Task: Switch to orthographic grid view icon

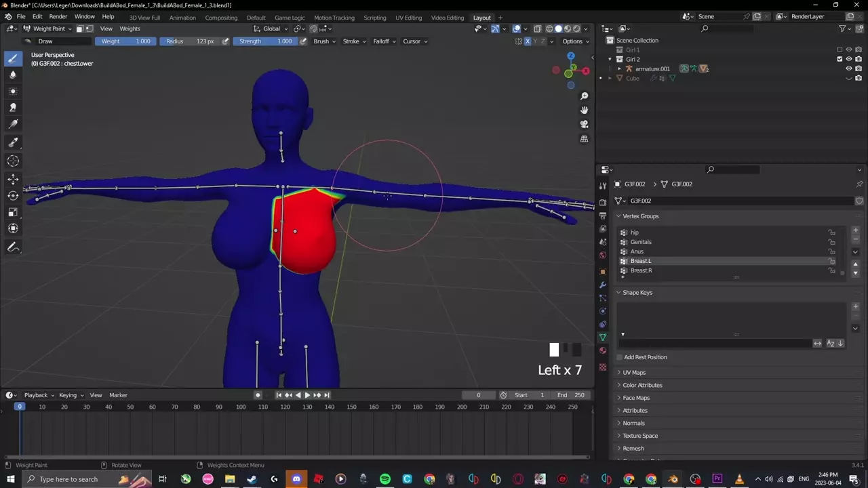Action: [584, 139]
